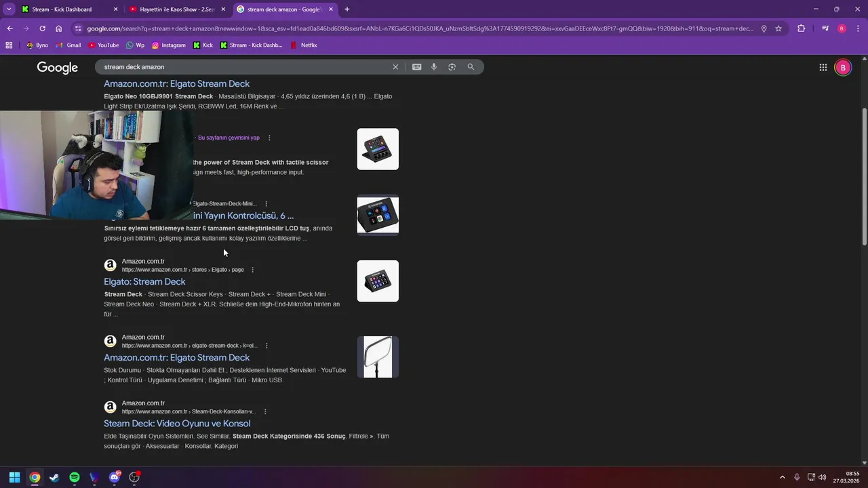Open three-dot menu for Elgato page result

click(x=252, y=270)
